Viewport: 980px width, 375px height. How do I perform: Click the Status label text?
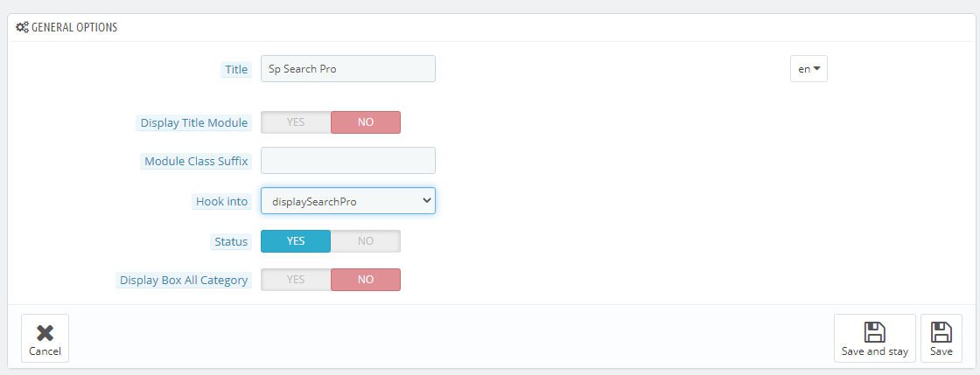point(231,241)
